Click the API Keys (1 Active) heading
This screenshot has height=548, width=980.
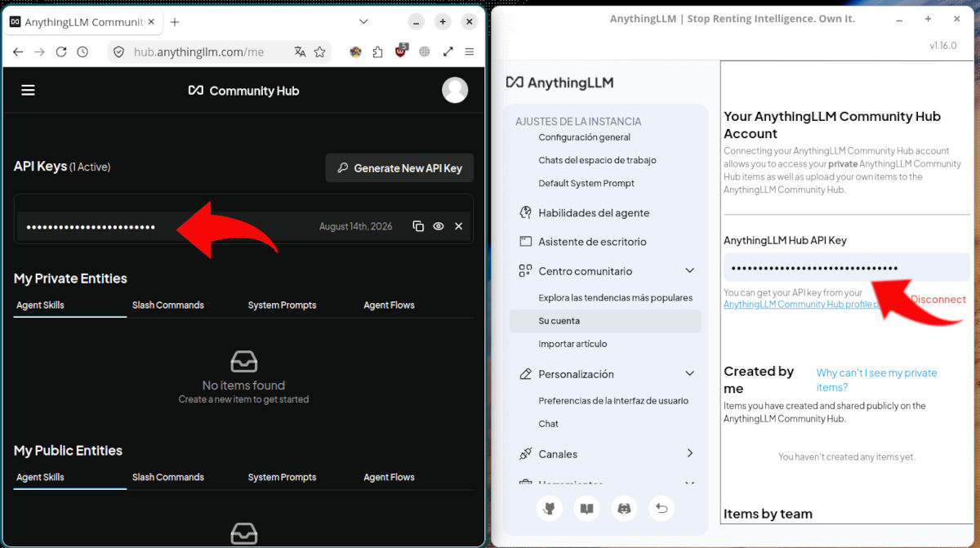pos(62,167)
